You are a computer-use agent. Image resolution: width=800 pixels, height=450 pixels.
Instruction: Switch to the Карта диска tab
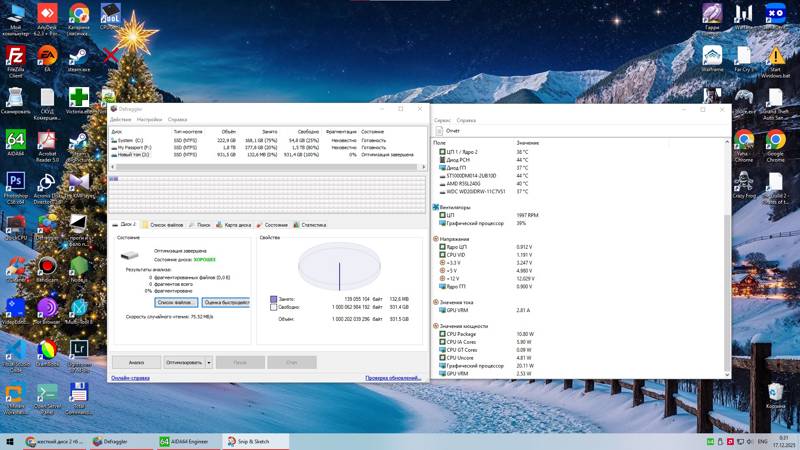236,225
